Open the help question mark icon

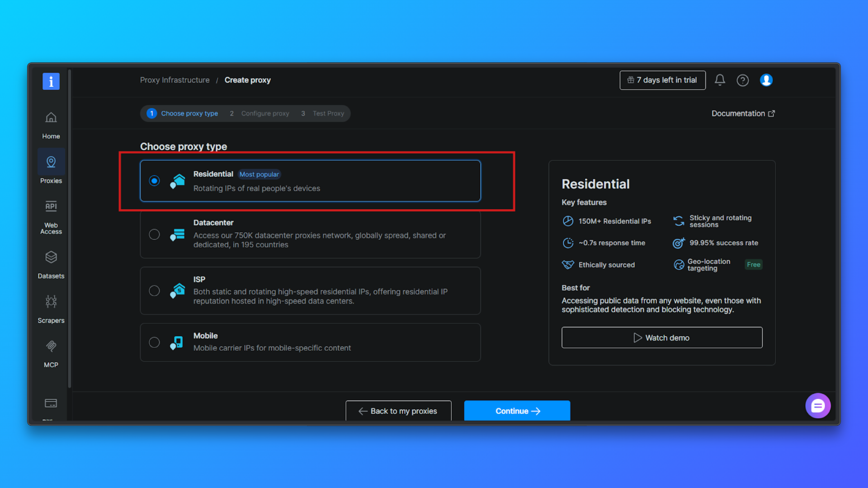(743, 80)
